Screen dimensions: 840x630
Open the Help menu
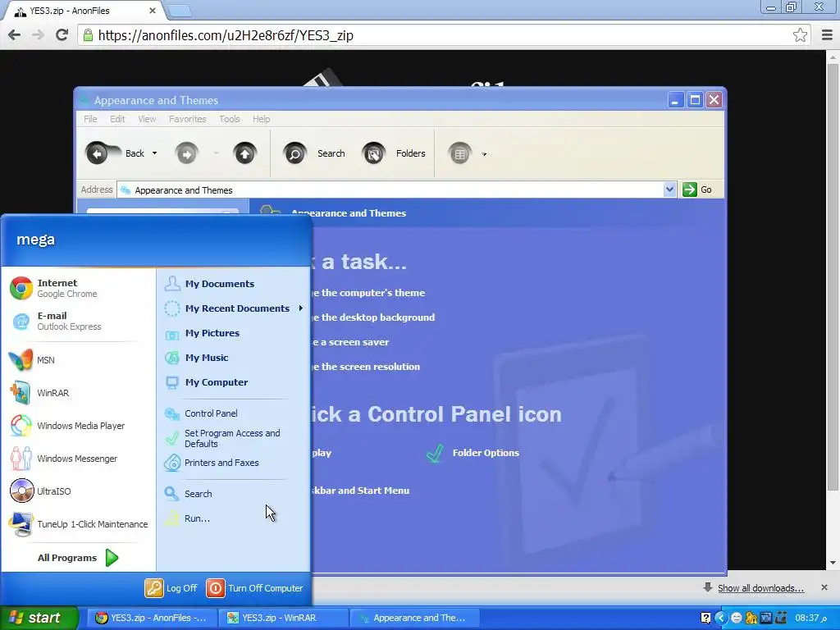(x=262, y=119)
